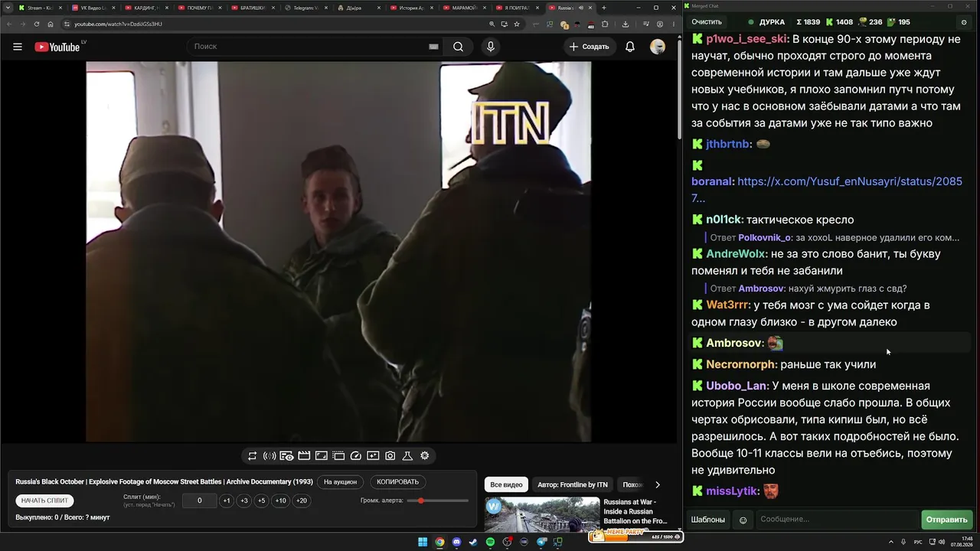Click the Сплит minutes number field
Image resolution: width=980 pixels, height=551 pixels.
200,500
